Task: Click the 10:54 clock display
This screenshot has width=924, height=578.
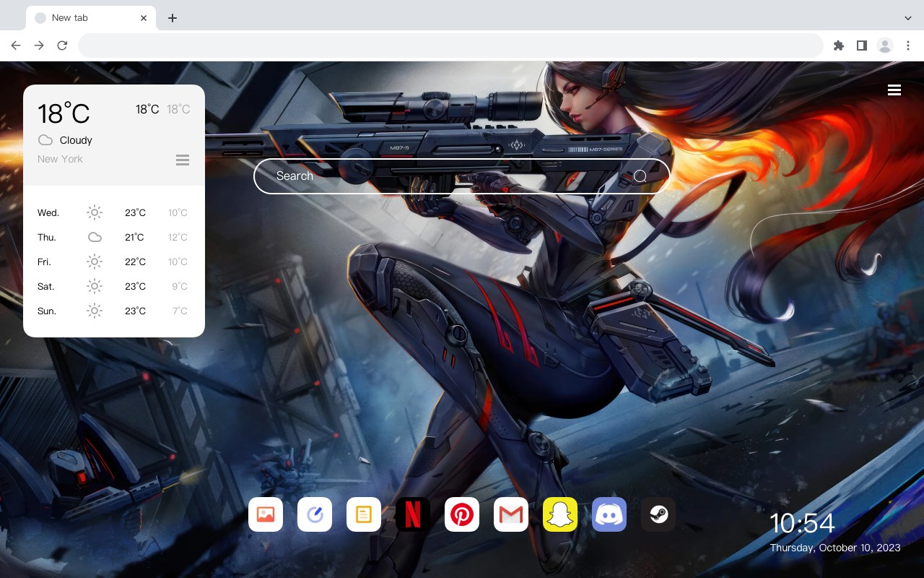Action: coord(802,523)
